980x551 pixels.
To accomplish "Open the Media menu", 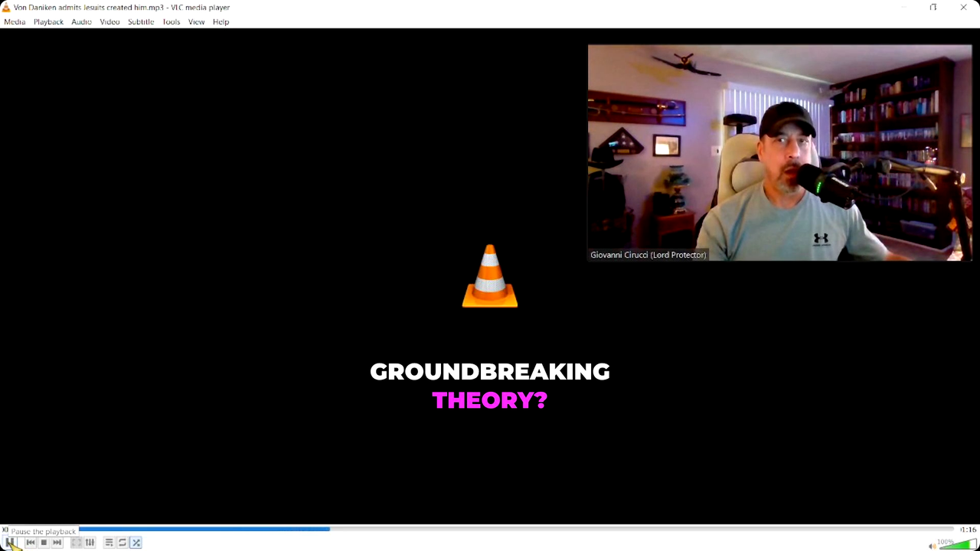I will pos(15,22).
